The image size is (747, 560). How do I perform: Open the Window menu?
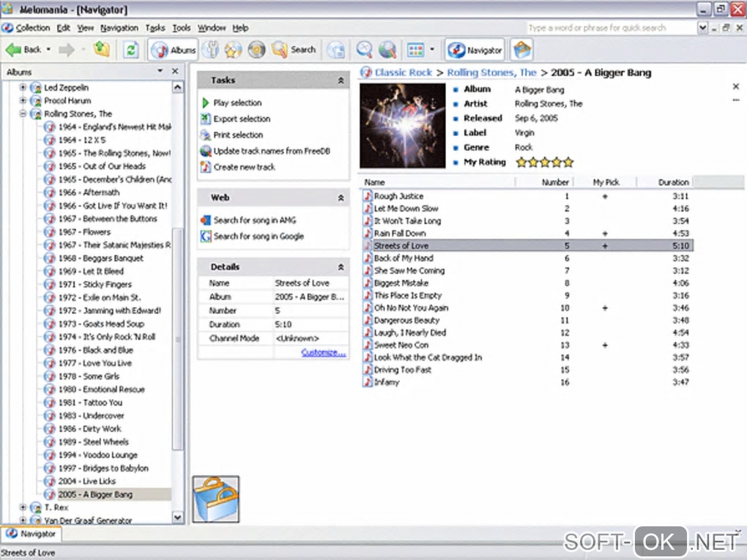coord(212,28)
